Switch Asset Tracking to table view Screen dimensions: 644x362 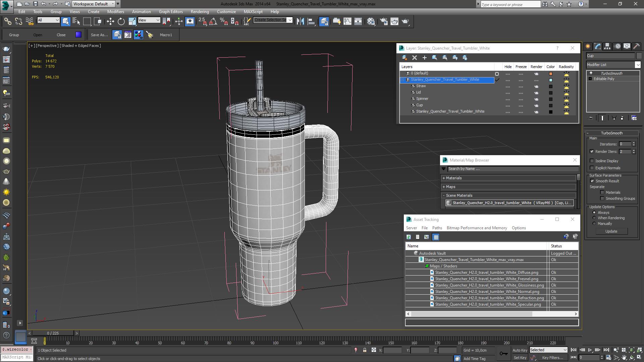(x=436, y=237)
